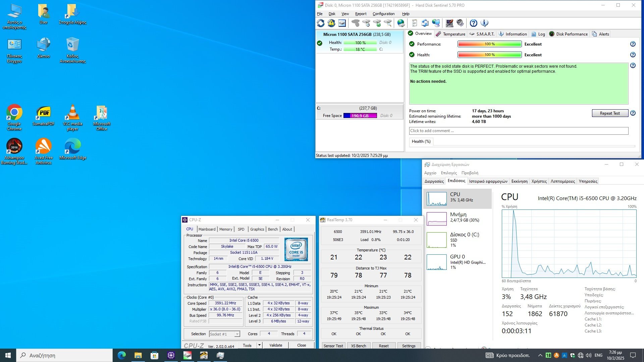Screen dimensions: 644x362
Task: Switch to the Mainboard tab in CPU-Z
Action: point(207,229)
